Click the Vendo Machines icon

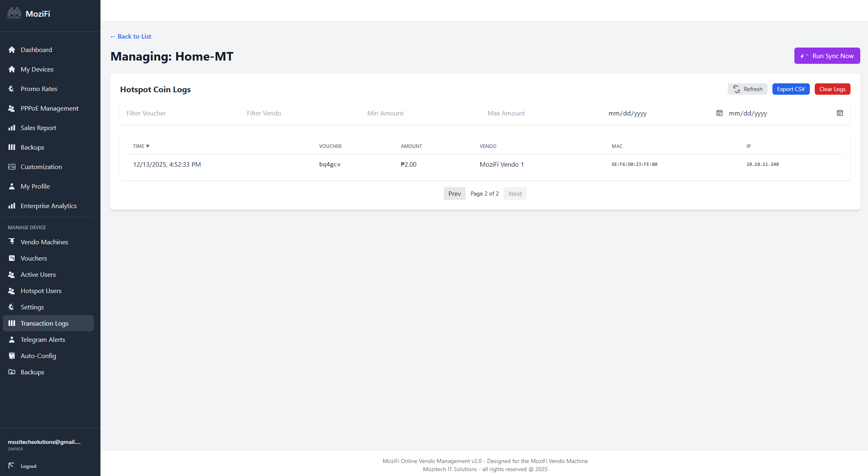click(x=12, y=242)
